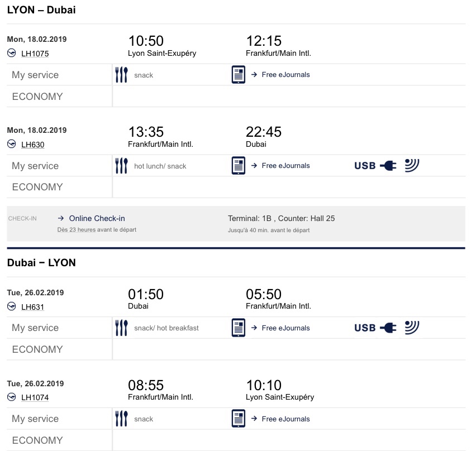Open the LH630 flight number link
Viewport: 476px width, 451px height.
[x=32, y=145]
